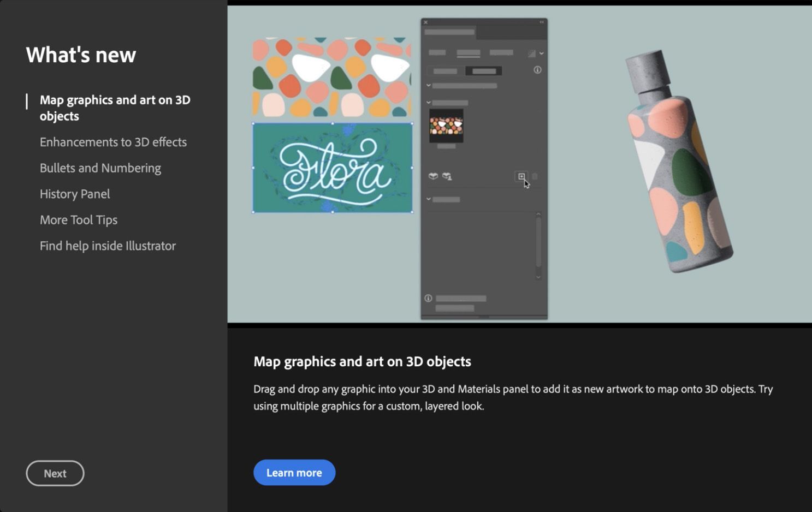Click the 'Map graphics and art on 3D objects' description heading
812x512 pixels.
(362, 361)
